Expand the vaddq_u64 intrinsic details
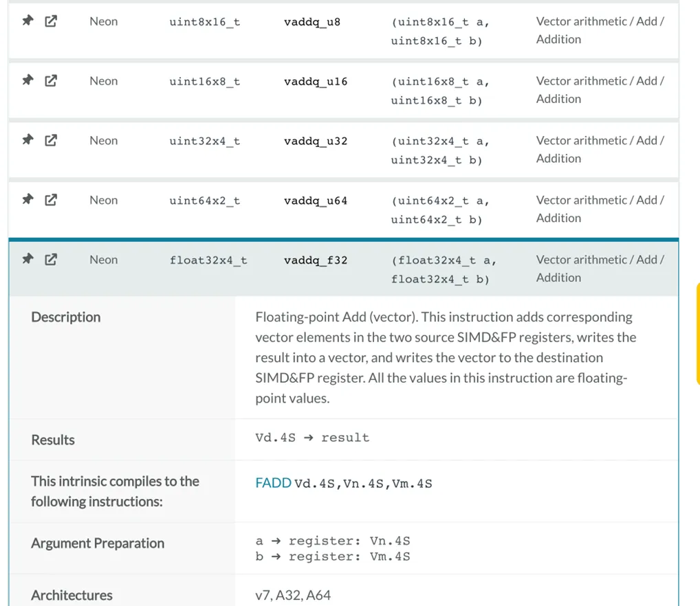Screen dimensions: 700x606 click(316, 201)
